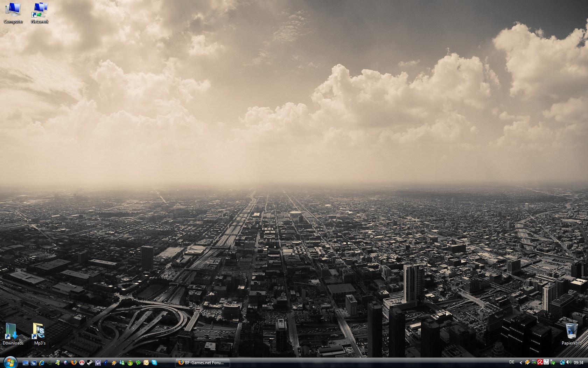
Task: Click the green Xbox-style ball icon in quick launch
Action: tap(130, 363)
